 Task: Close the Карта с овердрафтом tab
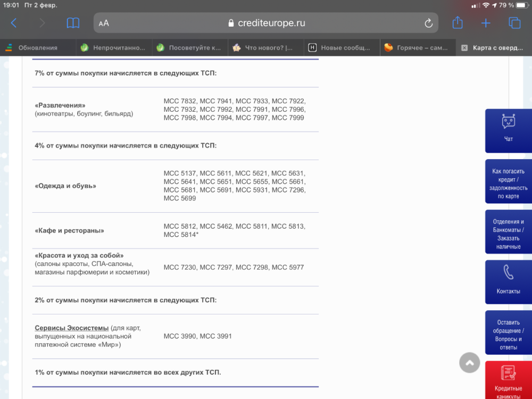(464, 47)
